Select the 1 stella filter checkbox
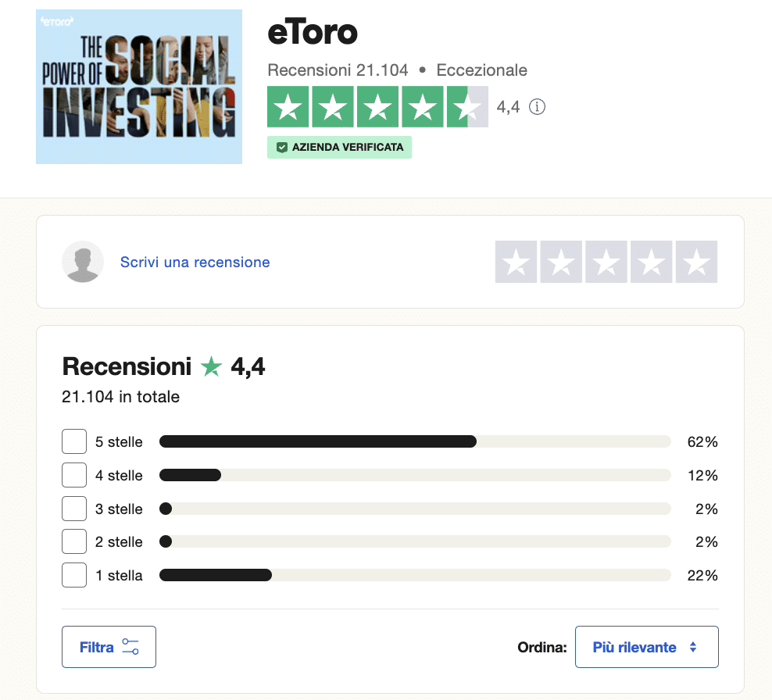The image size is (772, 700). [73, 574]
